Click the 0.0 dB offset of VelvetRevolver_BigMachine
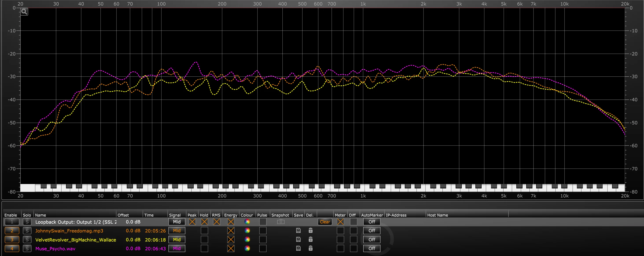 [133, 239]
